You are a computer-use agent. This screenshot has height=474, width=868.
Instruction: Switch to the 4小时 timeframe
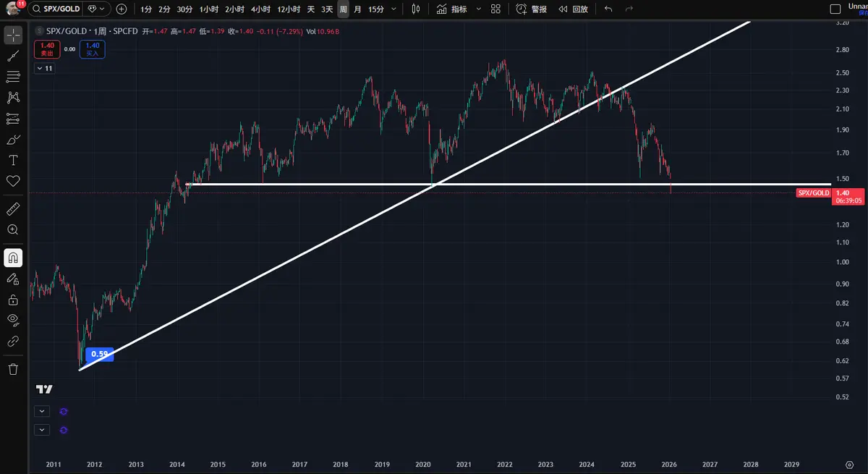pyautogui.click(x=260, y=9)
